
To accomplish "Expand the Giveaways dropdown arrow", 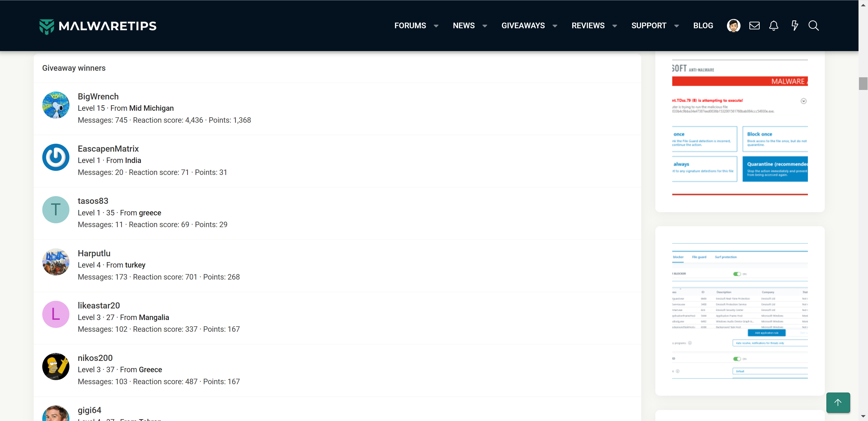I will 555,26.
